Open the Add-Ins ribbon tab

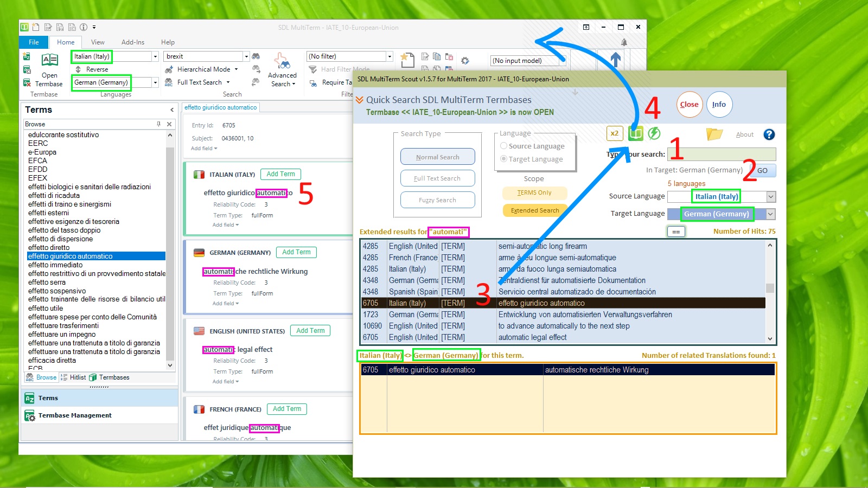coord(133,42)
